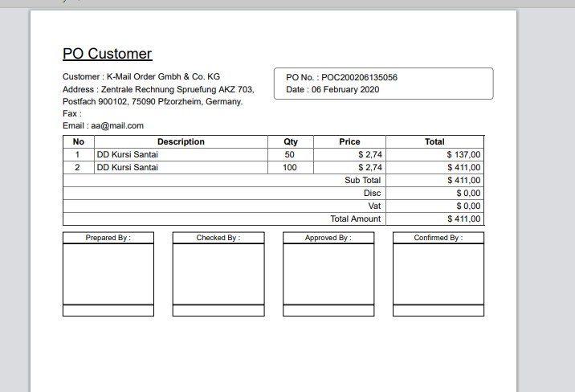Click the 'Price' column header
The width and height of the screenshot is (575, 392).
point(349,142)
